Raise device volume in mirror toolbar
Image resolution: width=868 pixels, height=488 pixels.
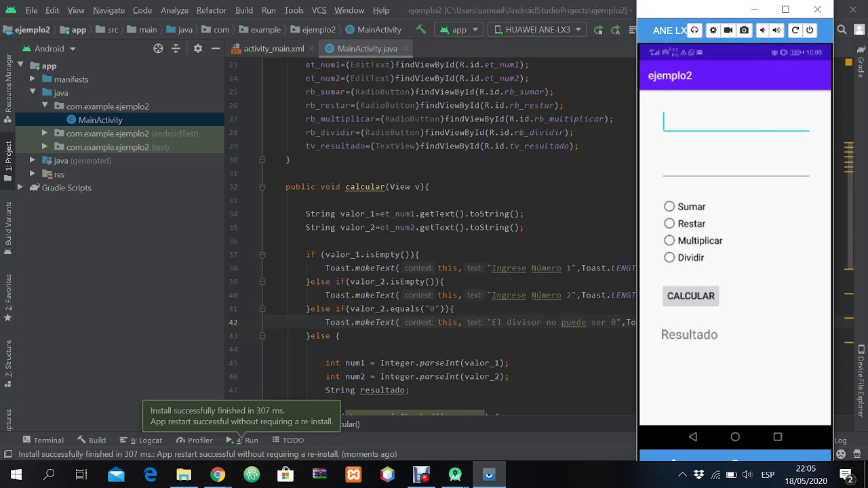click(x=776, y=30)
